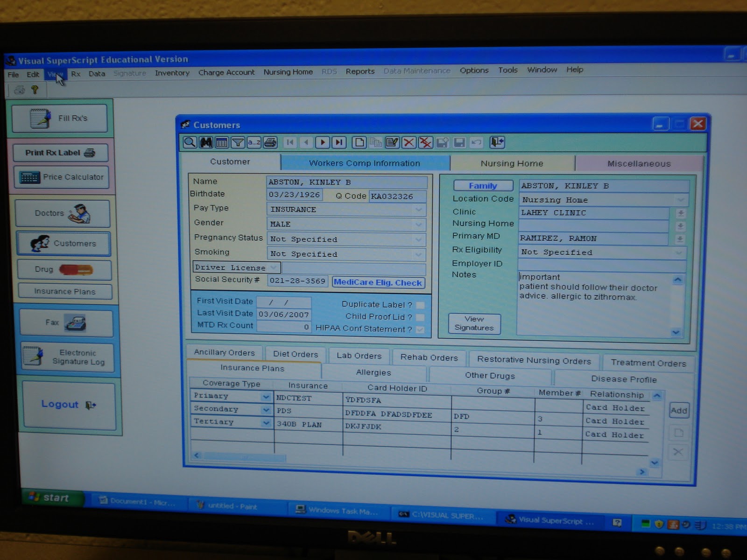The height and width of the screenshot is (560, 747).
Task: Click Print Rx Label sidebar button
Action: (x=60, y=153)
